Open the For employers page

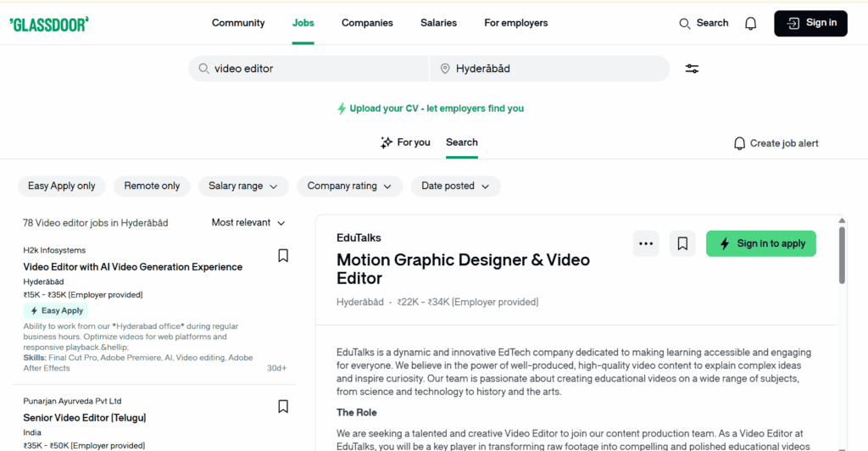pos(516,23)
